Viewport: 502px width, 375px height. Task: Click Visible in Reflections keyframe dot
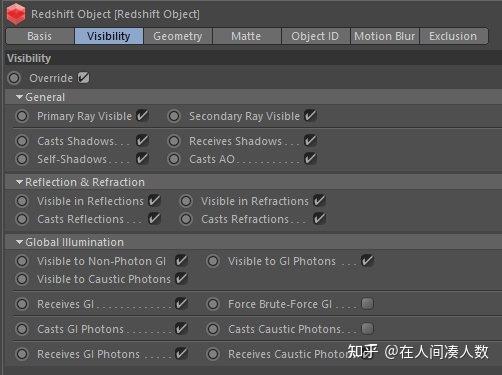click(22, 201)
